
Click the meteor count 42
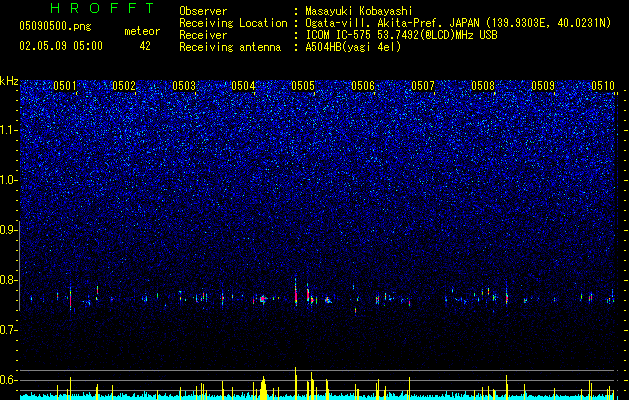[x=145, y=46]
